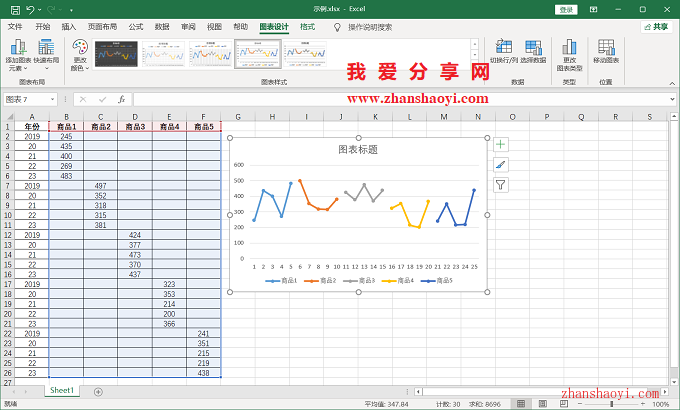
Task: Click zoom out minus button
Action: (580, 404)
